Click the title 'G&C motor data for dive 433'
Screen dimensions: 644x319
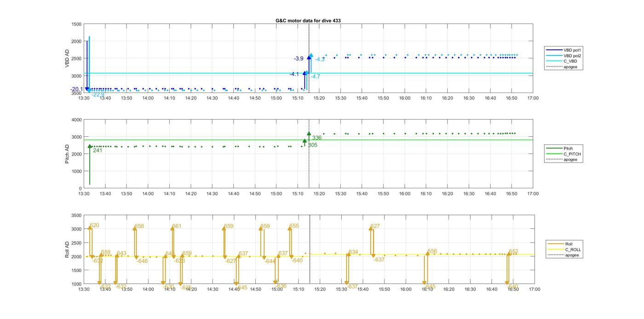pos(308,21)
